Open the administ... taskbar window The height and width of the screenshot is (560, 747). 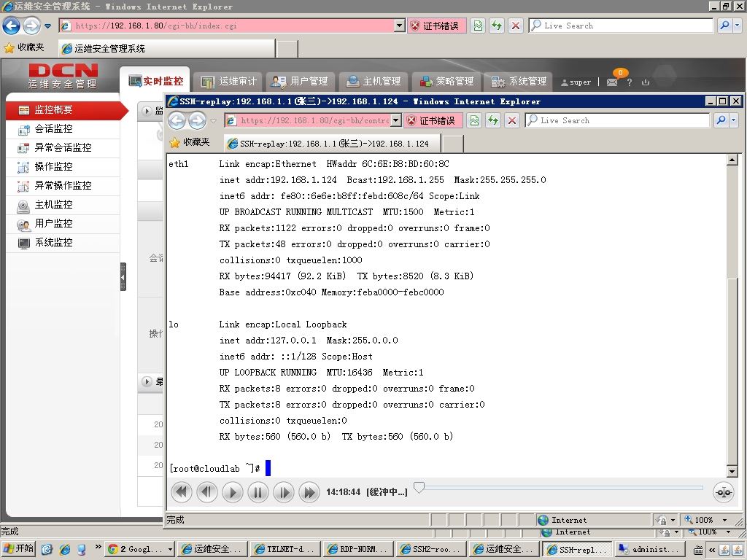point(649,549)
